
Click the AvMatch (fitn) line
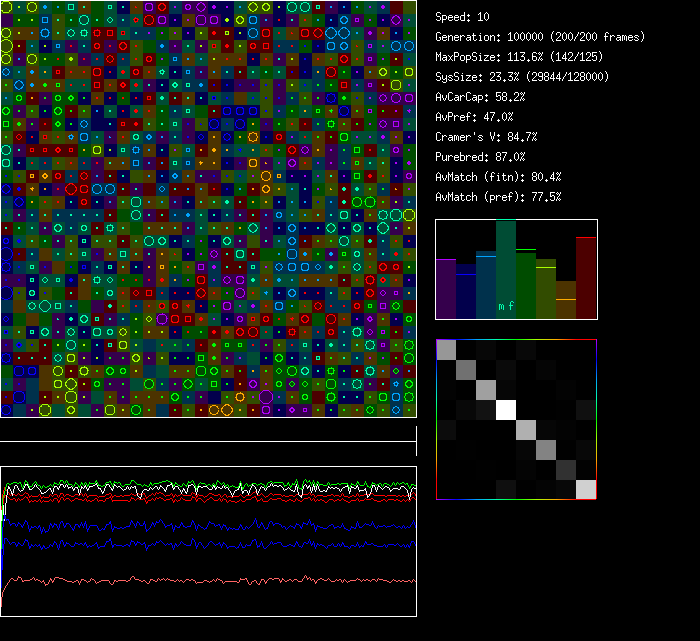point(498,177)
